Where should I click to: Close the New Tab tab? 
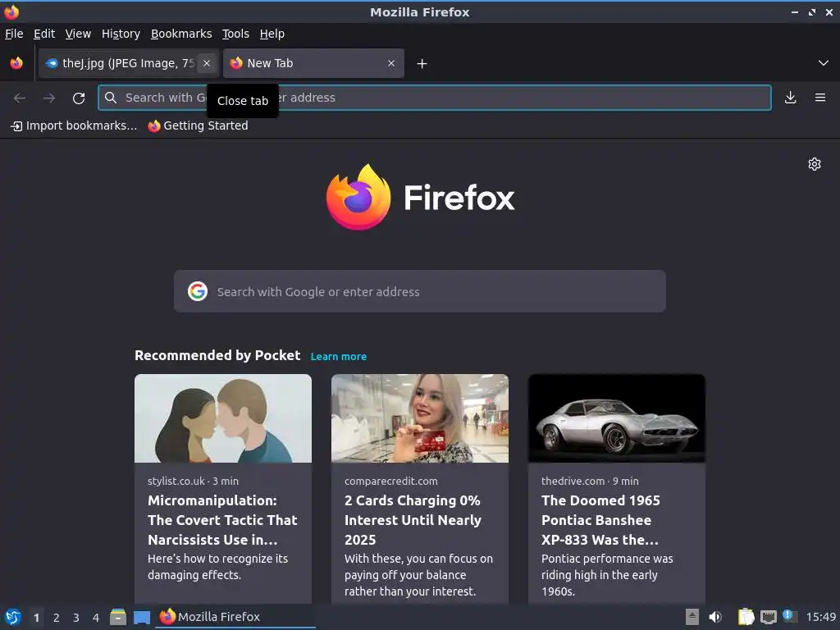click(x=391, y=63)
